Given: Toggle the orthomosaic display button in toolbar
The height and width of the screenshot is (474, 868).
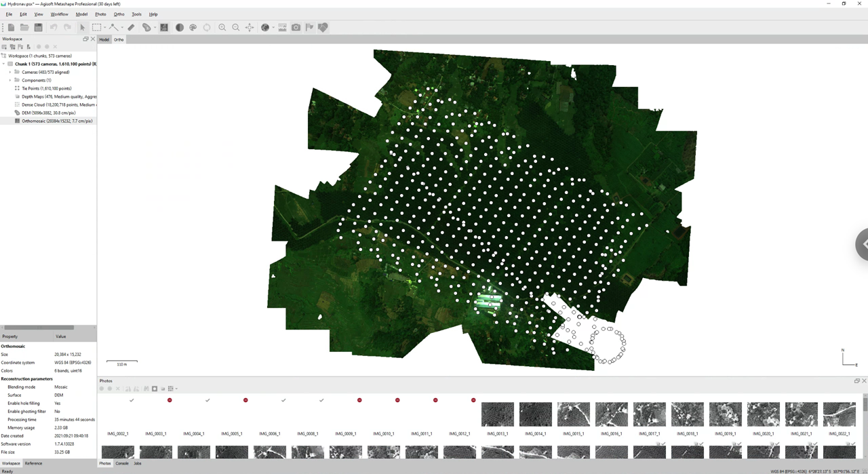Looking at the screenshot, I should [x=164, y=28].
